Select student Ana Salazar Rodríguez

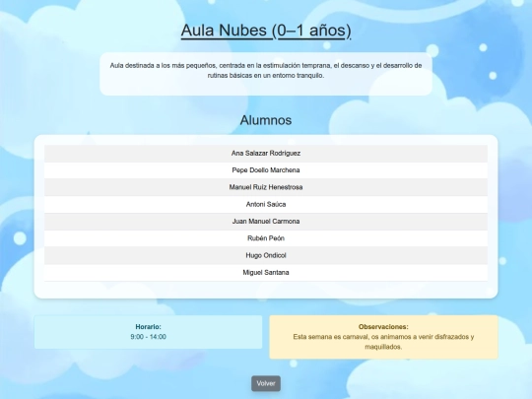[266, 154]
